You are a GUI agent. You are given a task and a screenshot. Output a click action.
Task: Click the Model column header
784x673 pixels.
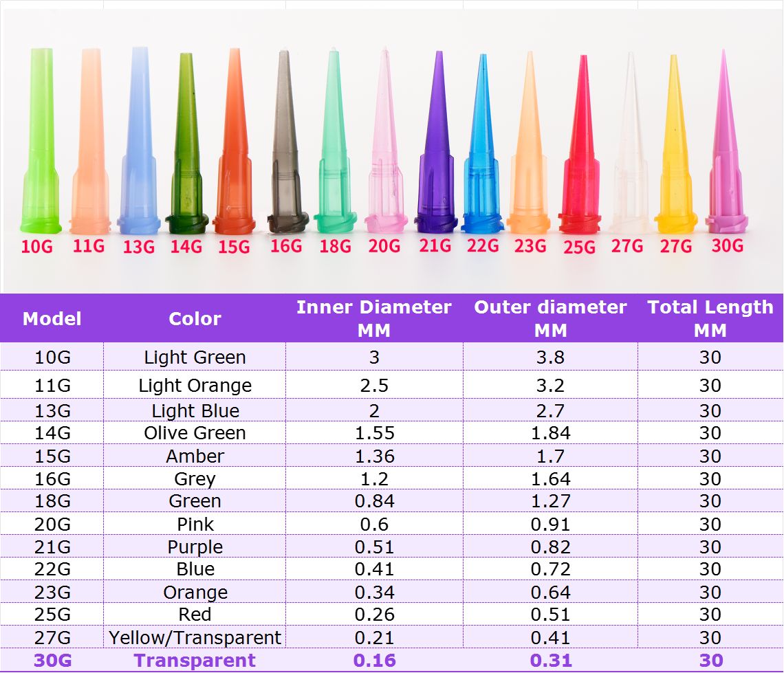[x=52, y=319]
